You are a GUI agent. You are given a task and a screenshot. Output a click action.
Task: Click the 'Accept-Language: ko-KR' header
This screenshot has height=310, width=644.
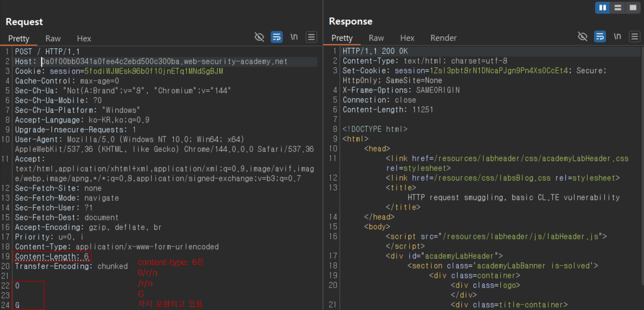click(x=82, y=120)
